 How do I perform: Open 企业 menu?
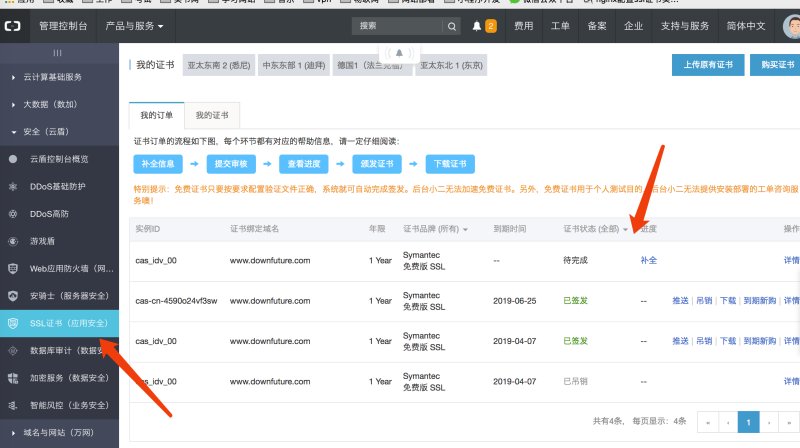tap(634, 26)
